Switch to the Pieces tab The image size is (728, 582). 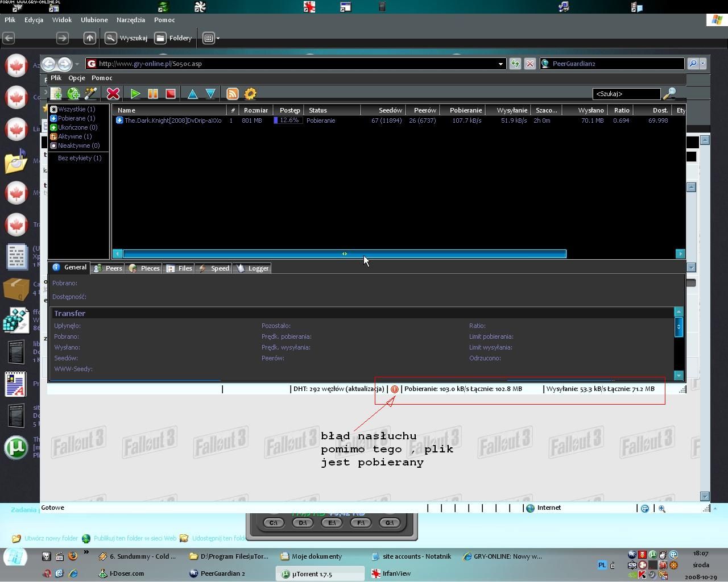pos(144,268)
